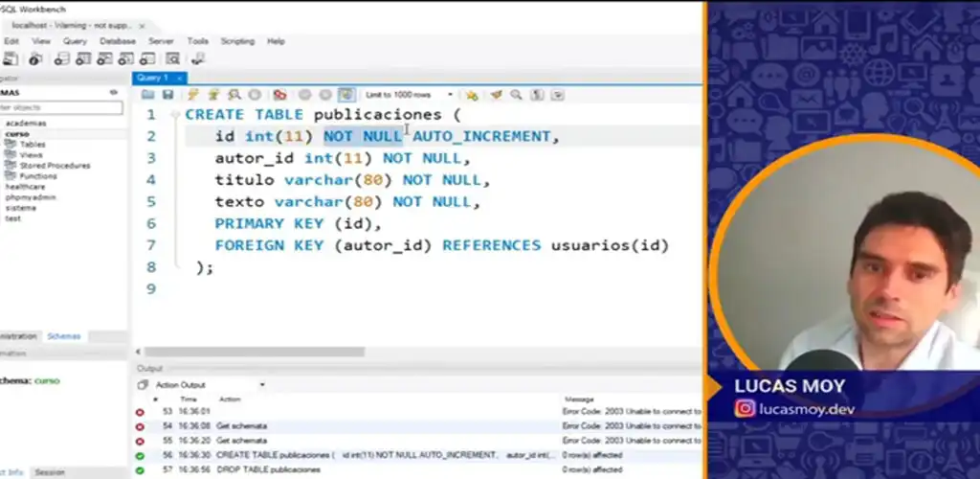Switch to the Schemas tab in navigator
The width and height of the screenshot is (980, 479).
click(64, 336)
